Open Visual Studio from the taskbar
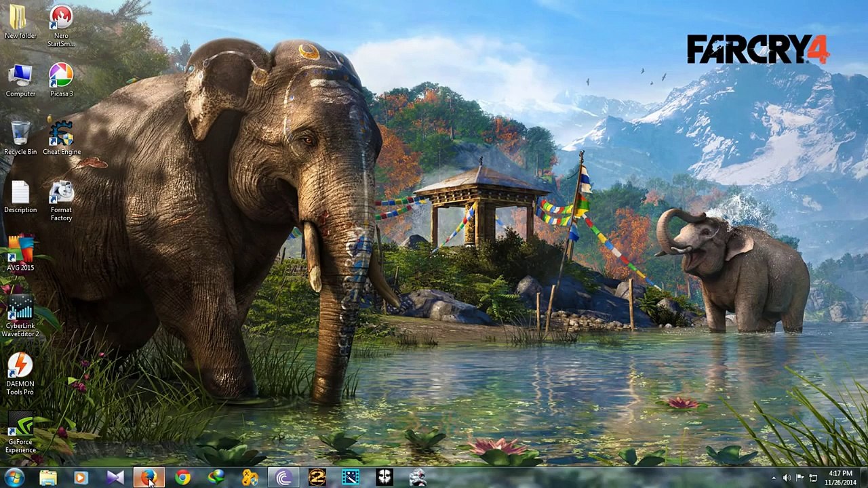868x488 pixels. point(115,478)
